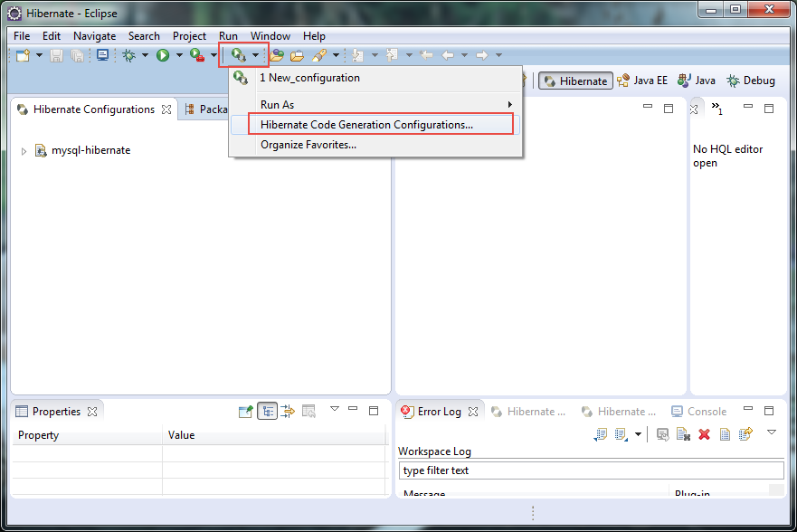Launch 1 New_configuration from the dropdown

pyautogui.click(x=309, y=78)
